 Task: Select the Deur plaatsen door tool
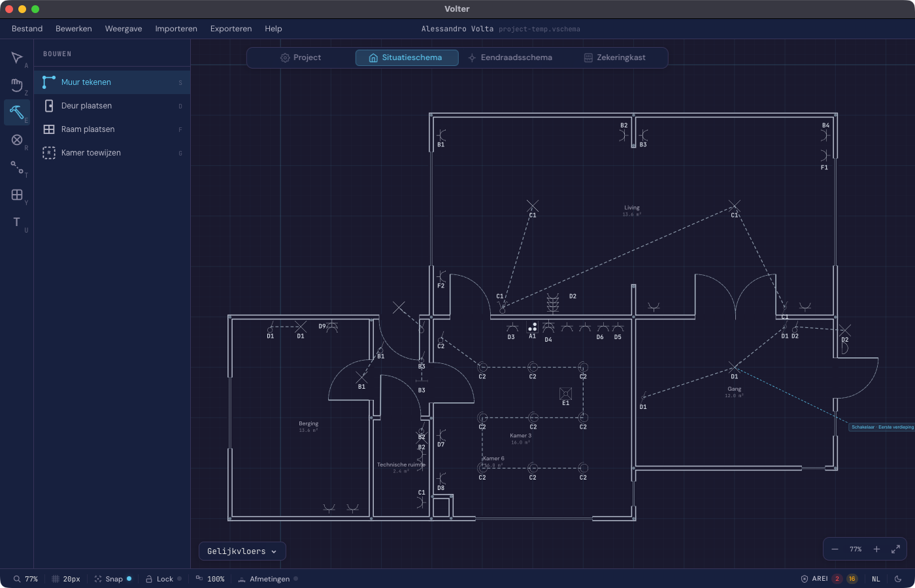[x=86, y=105]
